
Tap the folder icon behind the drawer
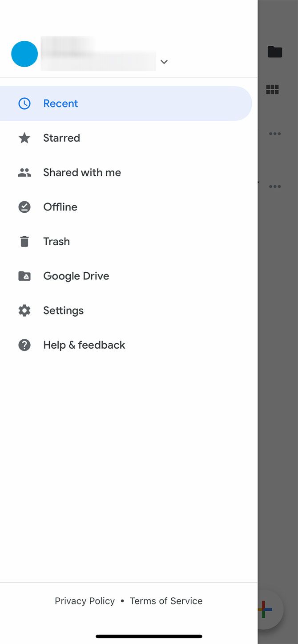(275, 52)
